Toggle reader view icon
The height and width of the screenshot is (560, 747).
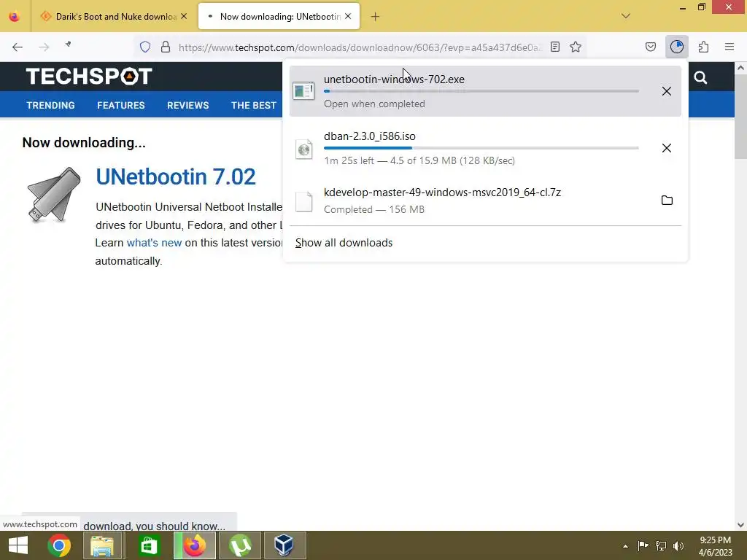[x=555, y=47]
